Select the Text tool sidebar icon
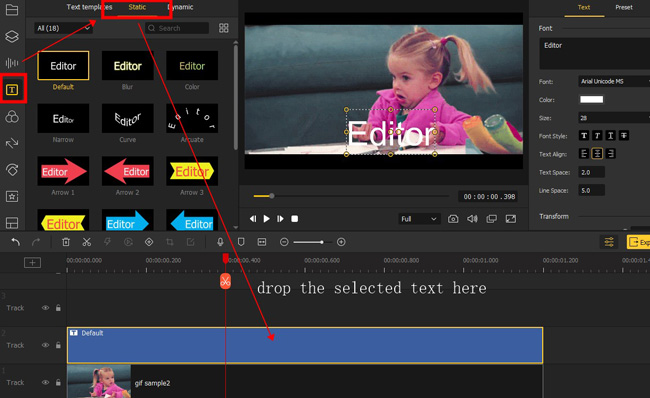The width and height of the screenshot is (650, 398). [12, 89]
